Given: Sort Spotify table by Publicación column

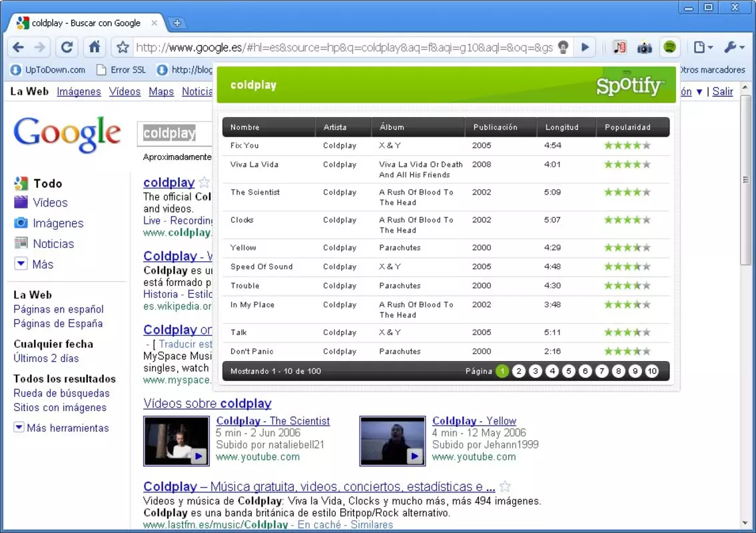Looking at the screenshot, I should click(501, 127).
